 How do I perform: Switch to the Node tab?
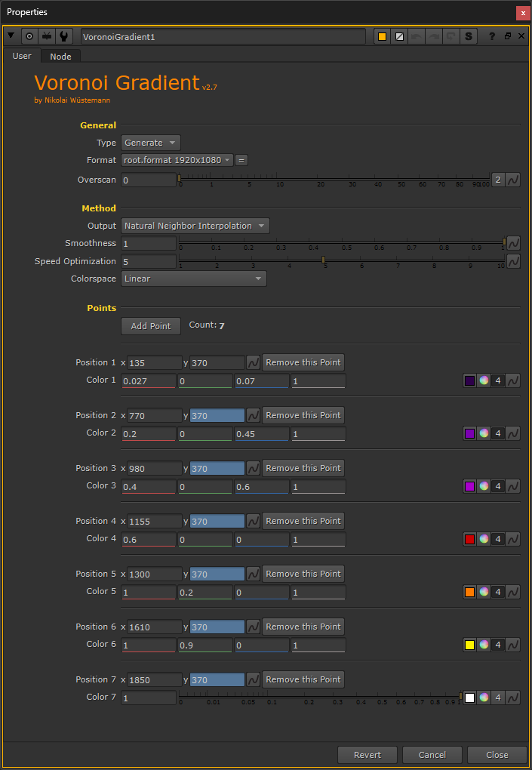pyautogui.click(x=60, y=57)
